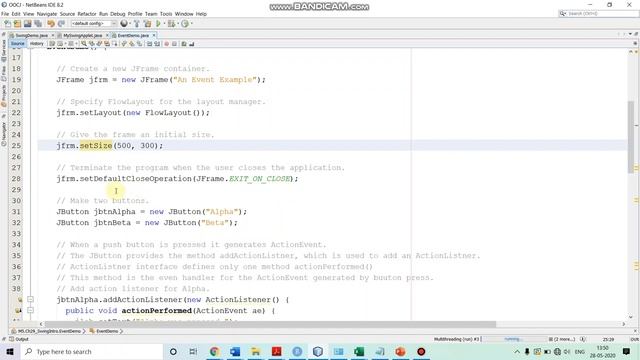Viewport: 640px width, 360px height.
Task: Open PowerPoint from the taskbar
Action: tap(400, 351)
